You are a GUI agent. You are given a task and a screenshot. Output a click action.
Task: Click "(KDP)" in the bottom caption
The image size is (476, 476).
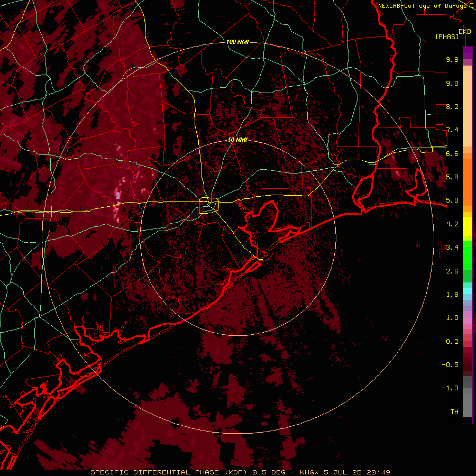(236, 472)
